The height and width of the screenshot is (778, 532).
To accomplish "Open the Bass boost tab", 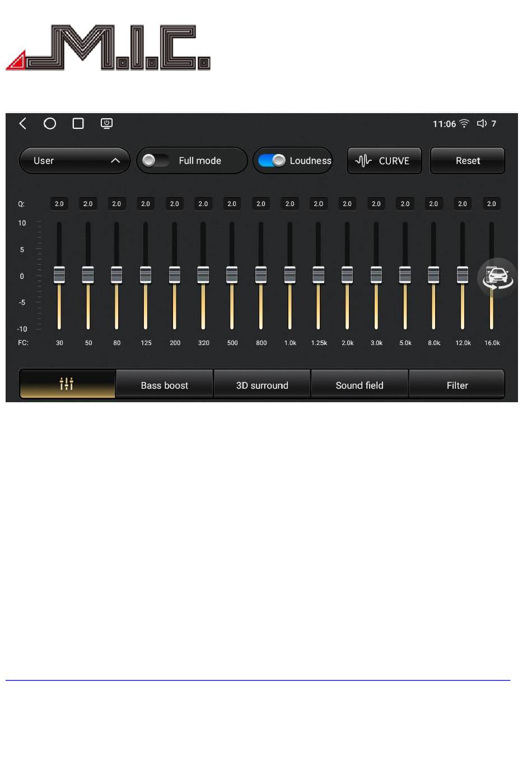I will (164, 385).
